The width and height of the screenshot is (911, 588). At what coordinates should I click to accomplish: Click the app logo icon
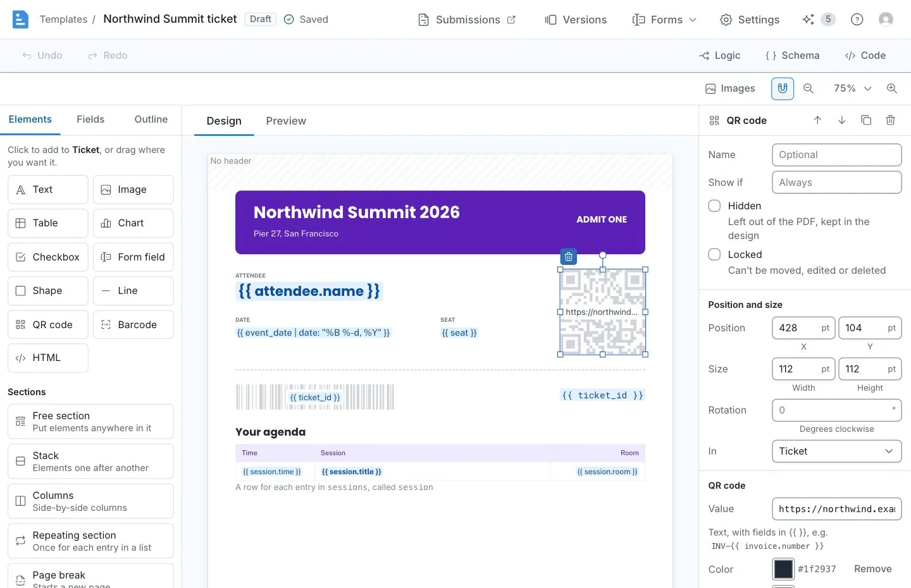click(x=20, y=20)
